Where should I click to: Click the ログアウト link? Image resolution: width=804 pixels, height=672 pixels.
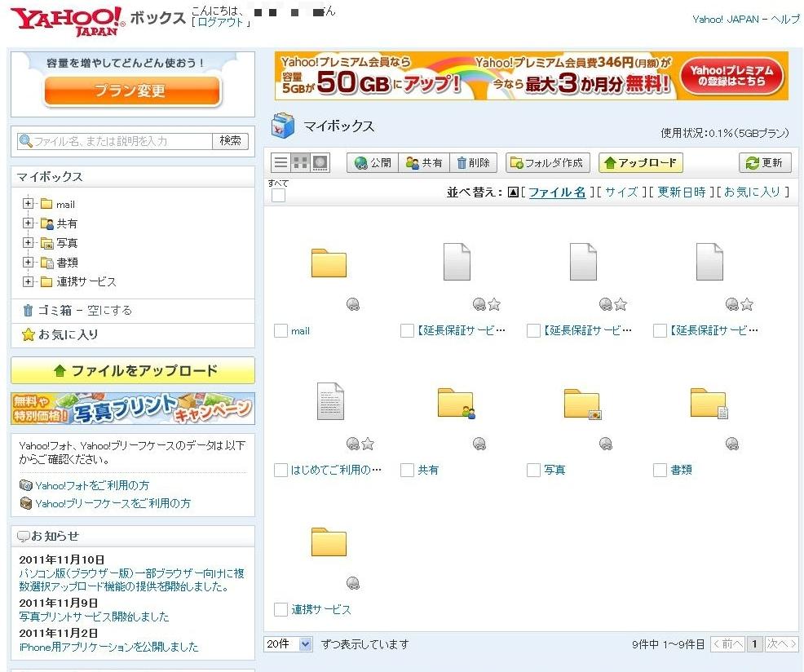(x=220, y=22)
